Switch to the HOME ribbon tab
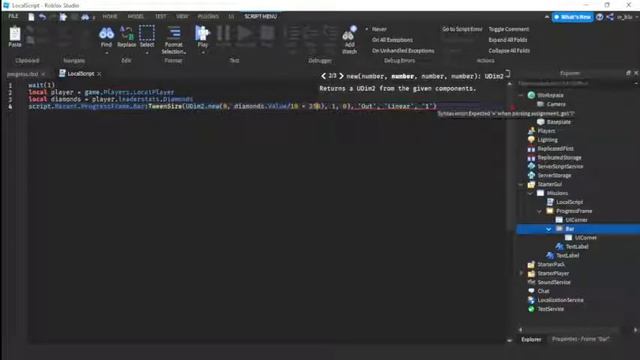 (110, 16)
